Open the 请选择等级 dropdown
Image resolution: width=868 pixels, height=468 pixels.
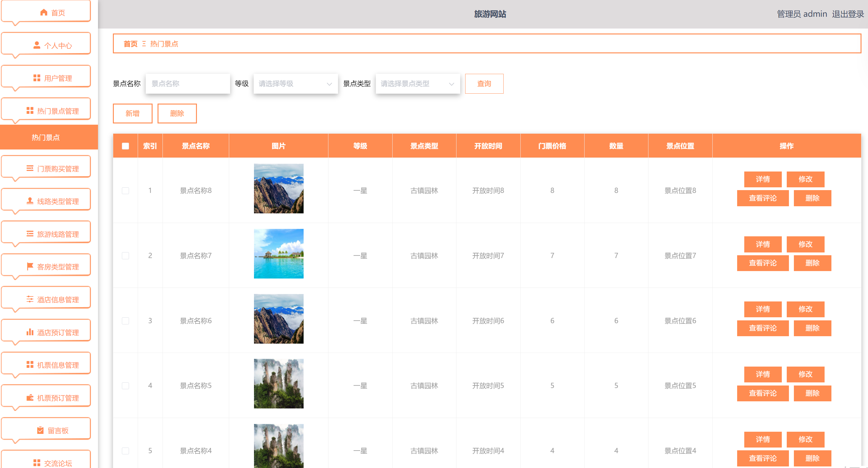296,83
